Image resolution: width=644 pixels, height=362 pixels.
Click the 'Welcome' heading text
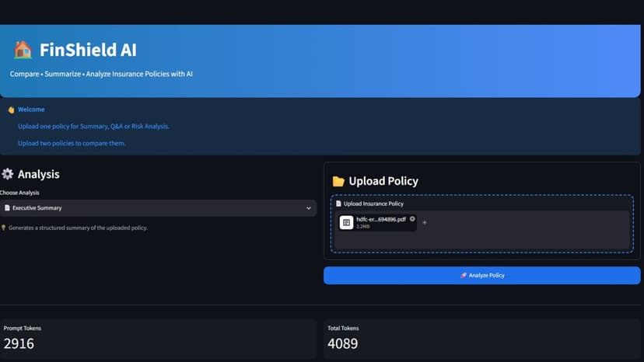[31, 110]
